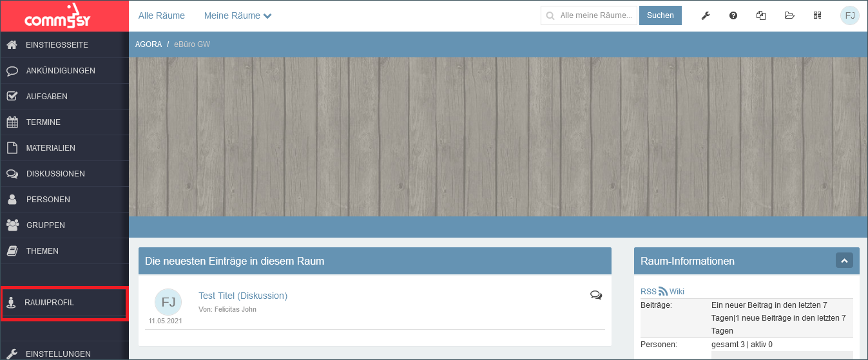Click the checkmark icon beside Aufgaben

pos(12,97)
